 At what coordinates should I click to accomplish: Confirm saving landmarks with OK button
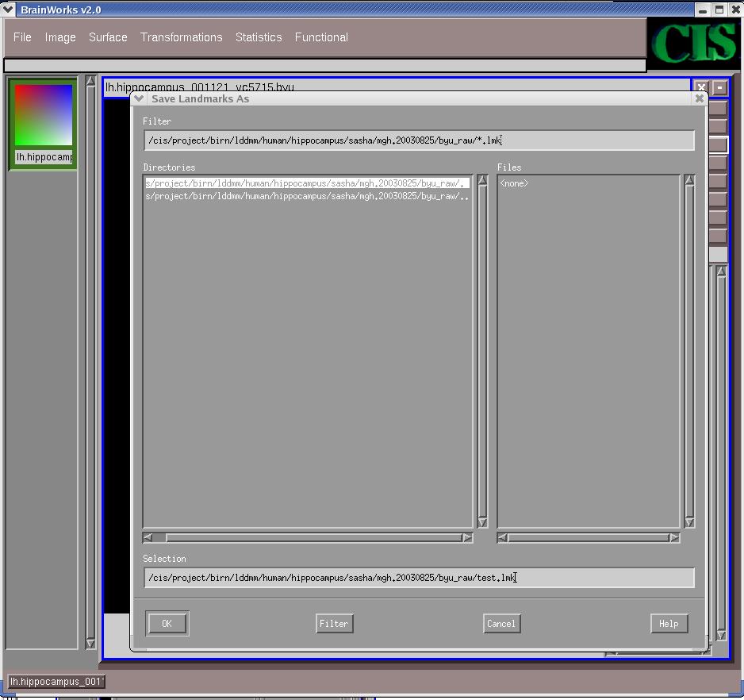coord(167,624)
